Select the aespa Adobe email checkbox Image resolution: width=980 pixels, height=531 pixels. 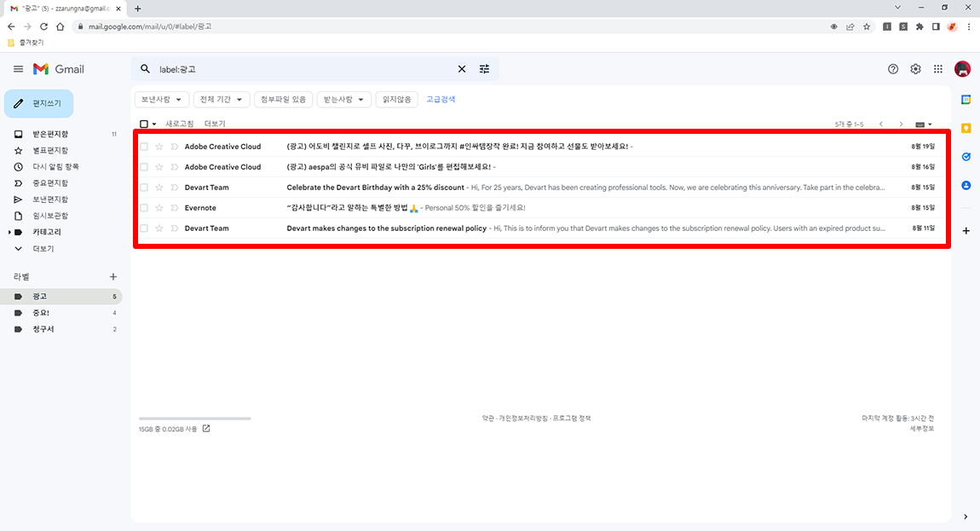tap(144, 167)
